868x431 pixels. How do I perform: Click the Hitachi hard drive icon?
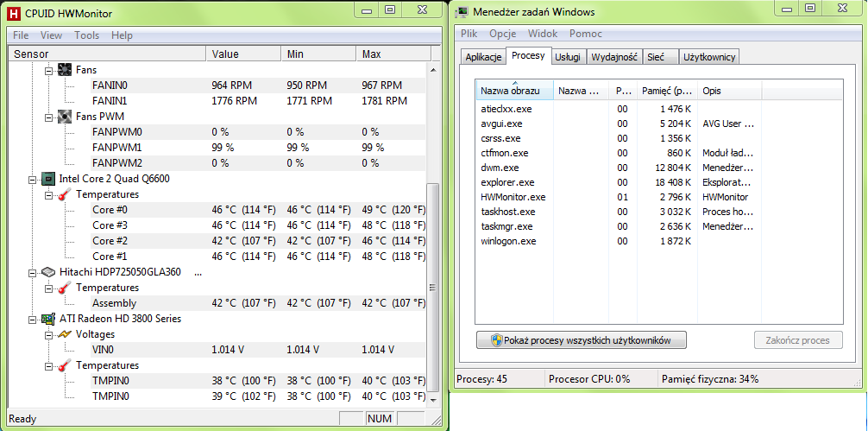[x=48, y=272]
